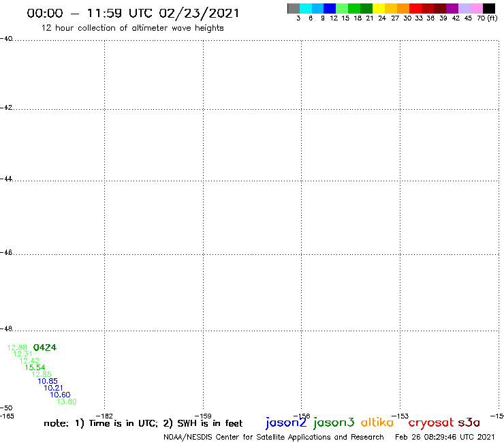
Task: Click the 24 legend scale label
Action: (x=382, y=18)
